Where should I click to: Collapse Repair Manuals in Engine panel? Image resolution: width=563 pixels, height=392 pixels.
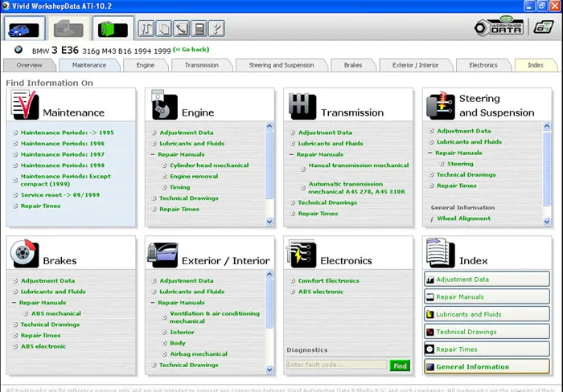pos(153,154)
